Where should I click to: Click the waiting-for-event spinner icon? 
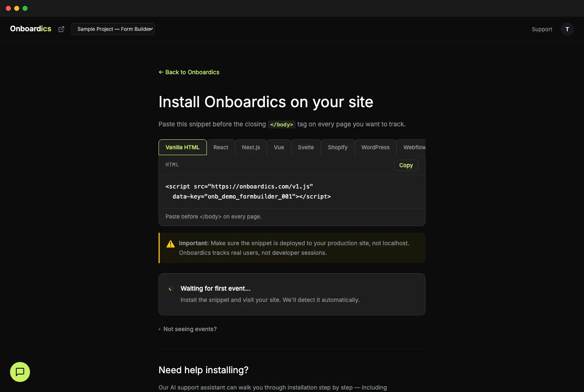[171, 288]
